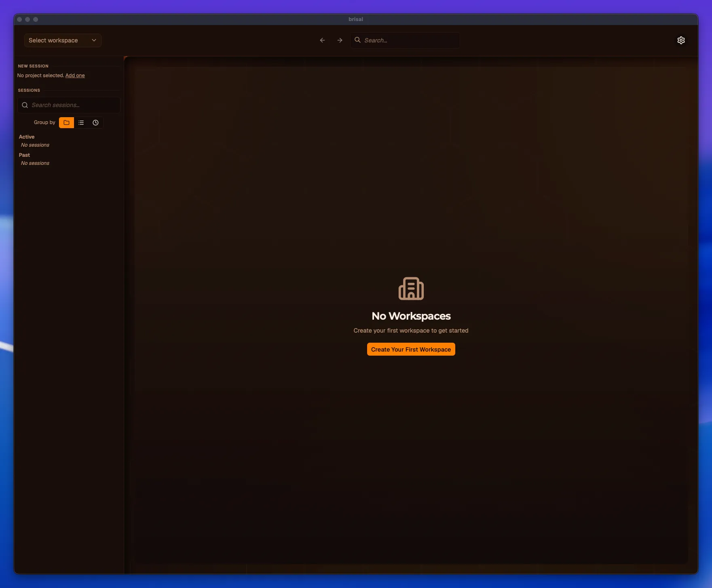This screenshot has width=712, height=588.
Task: Select the Active sessions heading
Action: 27,137
